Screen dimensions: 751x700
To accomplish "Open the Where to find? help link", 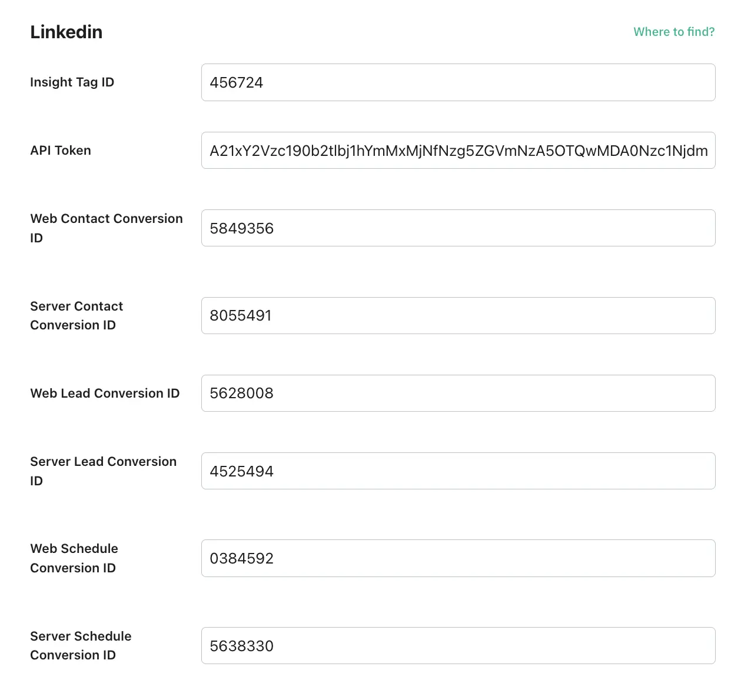I will point(673,32).
